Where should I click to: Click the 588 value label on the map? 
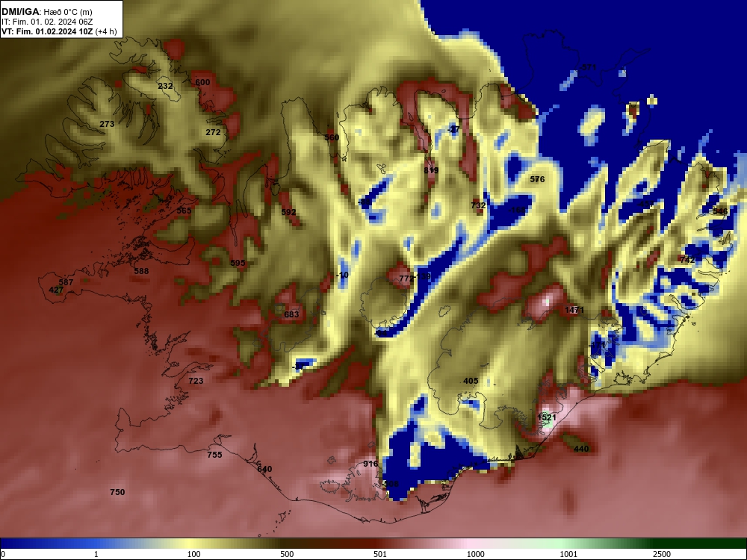point(141,272)
